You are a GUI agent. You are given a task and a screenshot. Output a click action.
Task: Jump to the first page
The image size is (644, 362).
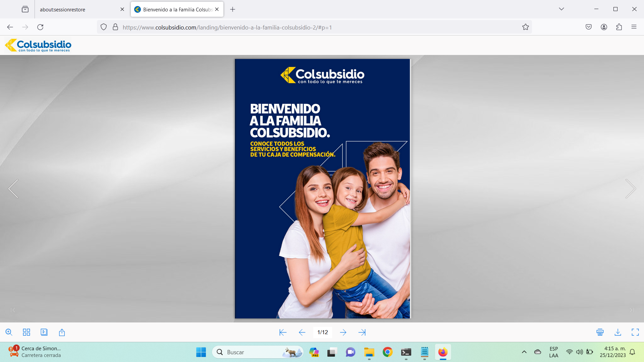[x=283, y=332]
